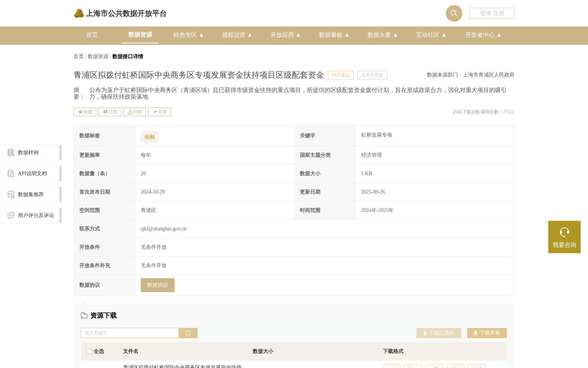This screenshot has width=588, height=368.
Task: Click the Shanghai data platform logo icon
Action: click(x=79, y=13)
